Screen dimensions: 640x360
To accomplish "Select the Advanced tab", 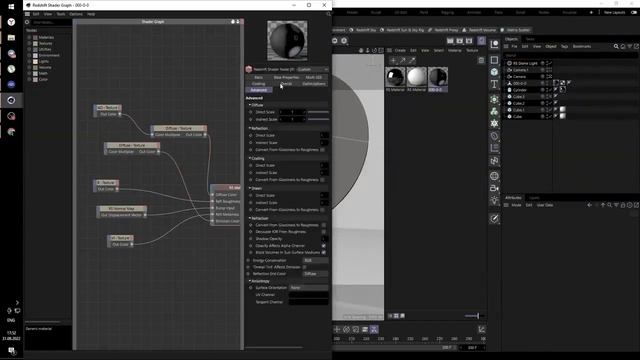I will point(259,90).
